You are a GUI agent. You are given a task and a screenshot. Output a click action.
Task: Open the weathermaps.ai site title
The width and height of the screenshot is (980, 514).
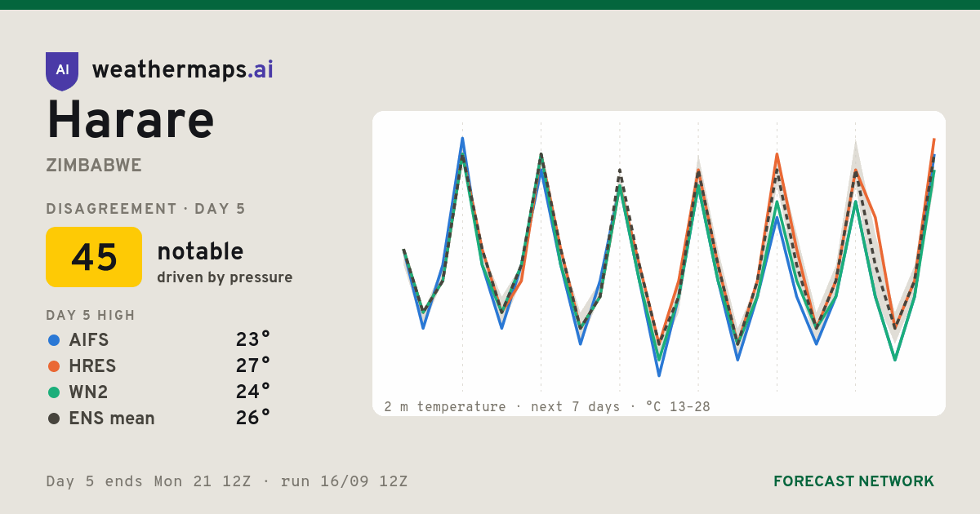point(183,70)
